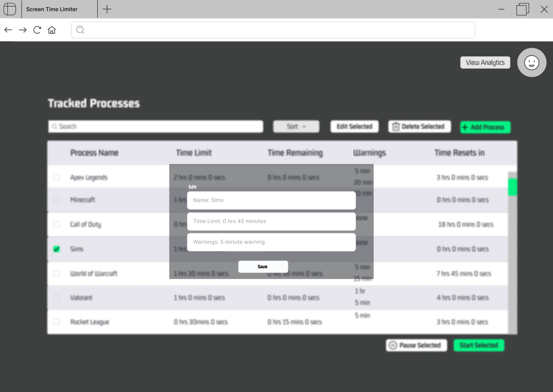Click the Edit Selected button
This screenshot has height=392, width=553.
coord(354,126)
